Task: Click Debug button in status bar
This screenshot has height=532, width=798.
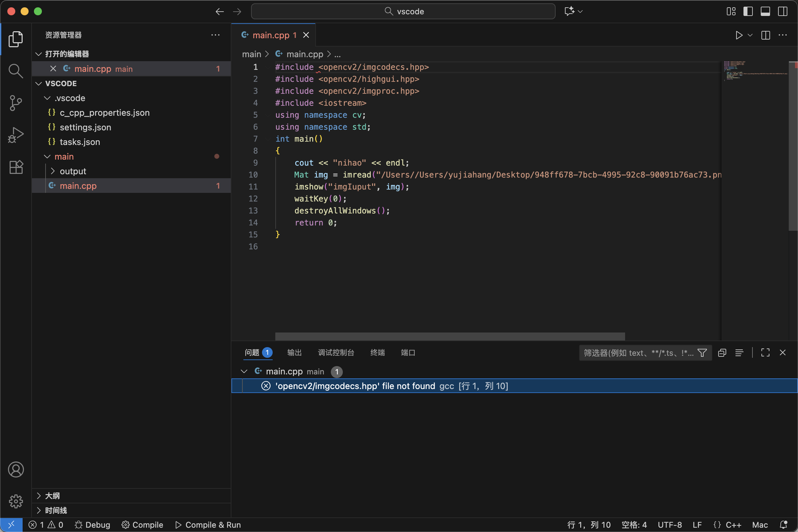Action: pyautogui.click(x=92, y=525)
